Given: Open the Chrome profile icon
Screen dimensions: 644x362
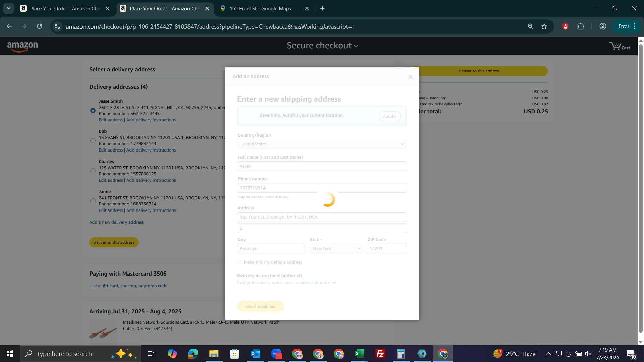Looking at the screenshot, I should click(603, 26).
